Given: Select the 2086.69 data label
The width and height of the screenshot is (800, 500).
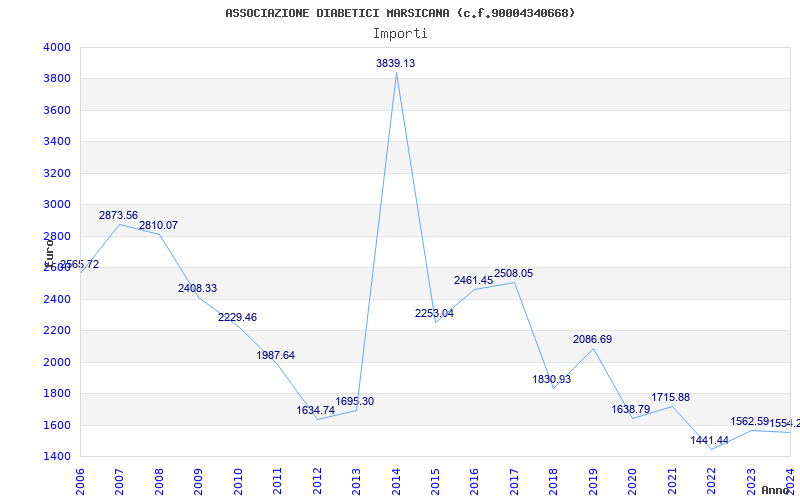Looking at the screenshot, I should coord(592,339).
